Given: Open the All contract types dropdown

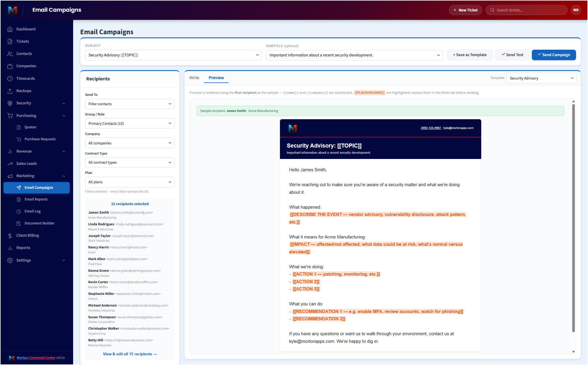Looking at the screenshot, I should [x=130, y=162].
